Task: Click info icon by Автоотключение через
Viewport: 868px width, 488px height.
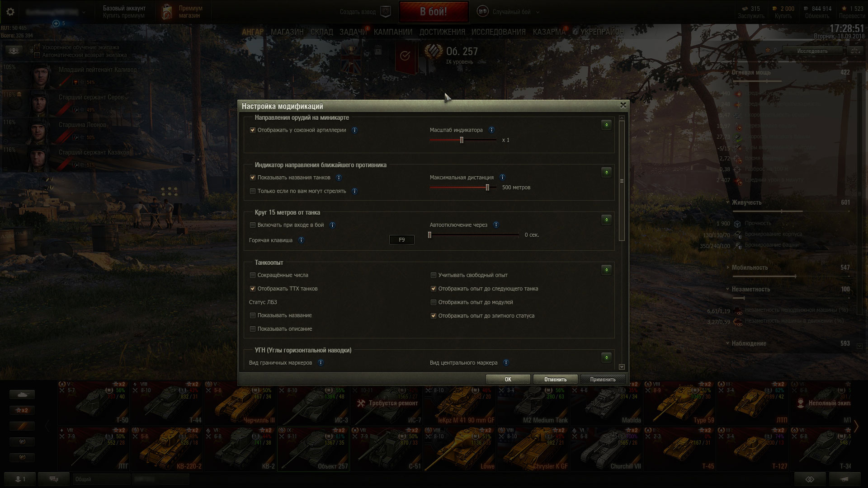Action: (x=496, y=225)
